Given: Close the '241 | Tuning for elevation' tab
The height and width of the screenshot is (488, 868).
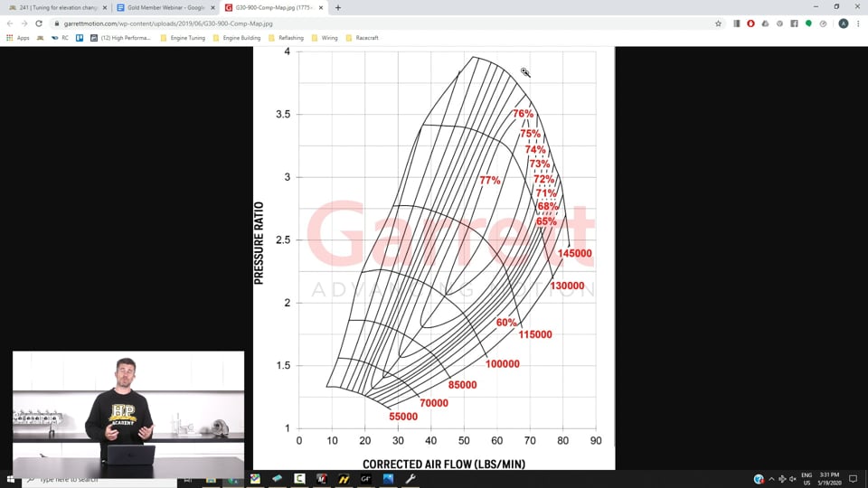Looking at the screenshot, I should click(105, 8).
